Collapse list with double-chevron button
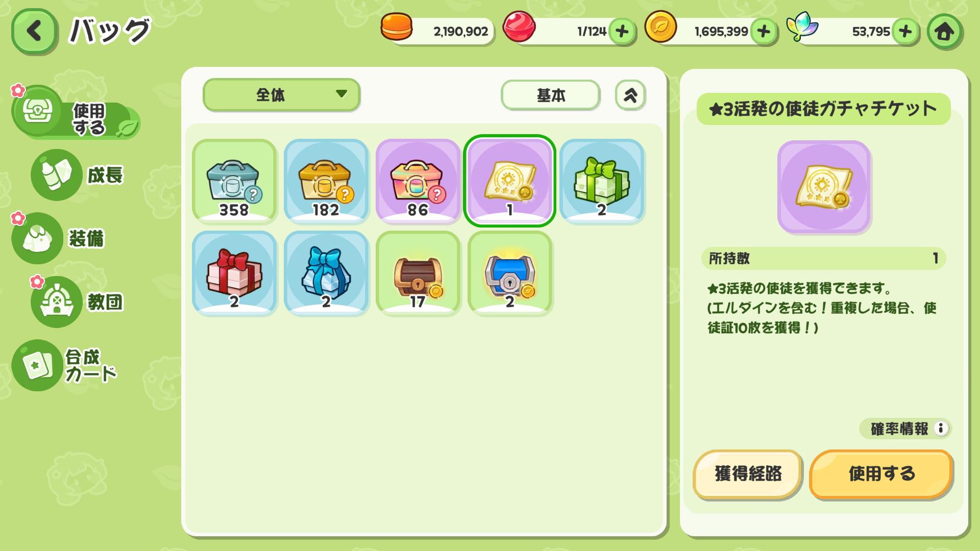Image resolution: width=980 pixels, height=551 pixels. point(630,95)
